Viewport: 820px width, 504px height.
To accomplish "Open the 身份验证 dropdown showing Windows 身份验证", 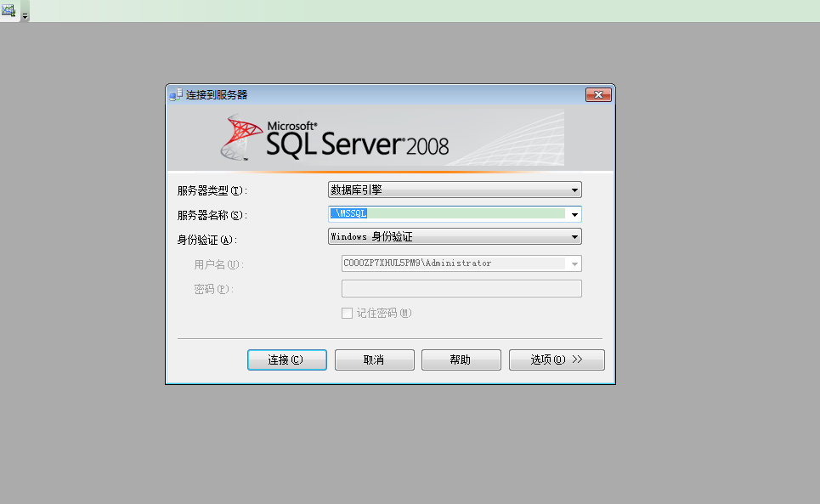I will point(455,236).
